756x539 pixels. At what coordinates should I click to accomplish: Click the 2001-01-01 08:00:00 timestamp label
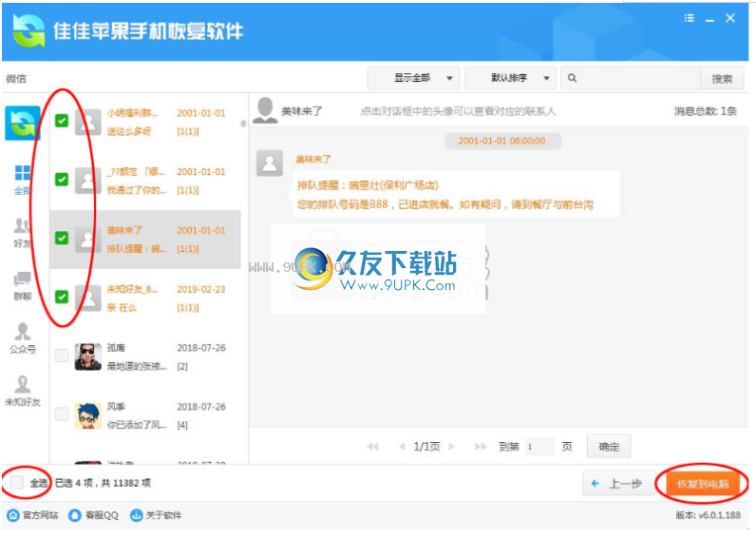pos(501,141)
